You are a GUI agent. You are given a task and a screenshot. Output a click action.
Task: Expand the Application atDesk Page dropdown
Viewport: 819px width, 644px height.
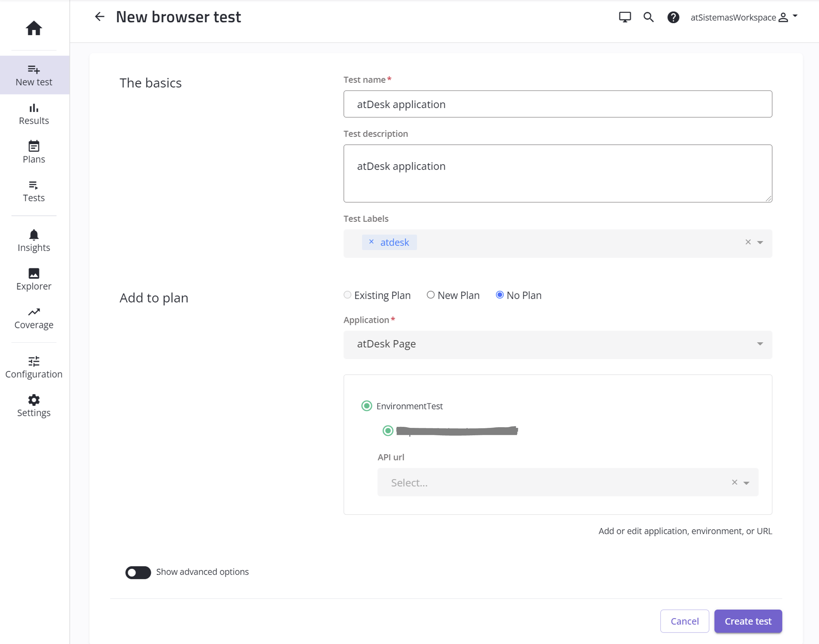pos(558,344)
